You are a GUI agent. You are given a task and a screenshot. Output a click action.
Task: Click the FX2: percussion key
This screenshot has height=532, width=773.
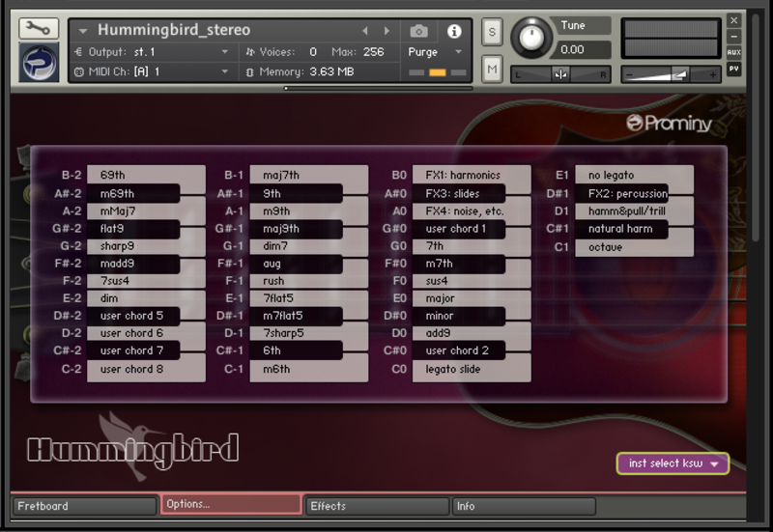(621, 193)
